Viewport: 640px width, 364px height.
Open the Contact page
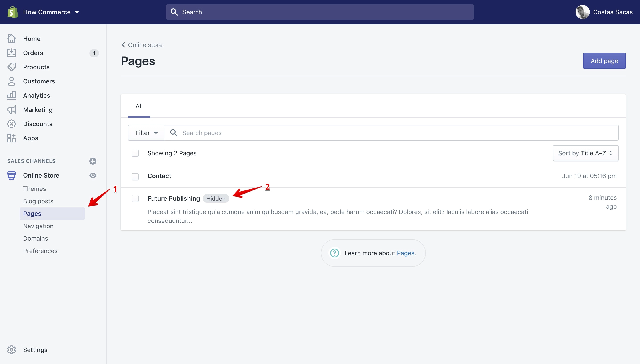click(x=159, y=176)
